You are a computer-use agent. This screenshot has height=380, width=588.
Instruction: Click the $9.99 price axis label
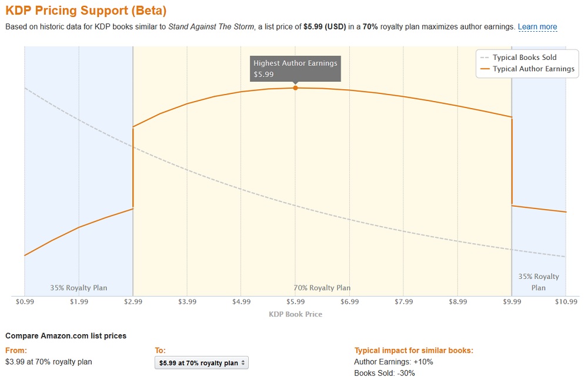click(512, 302)
